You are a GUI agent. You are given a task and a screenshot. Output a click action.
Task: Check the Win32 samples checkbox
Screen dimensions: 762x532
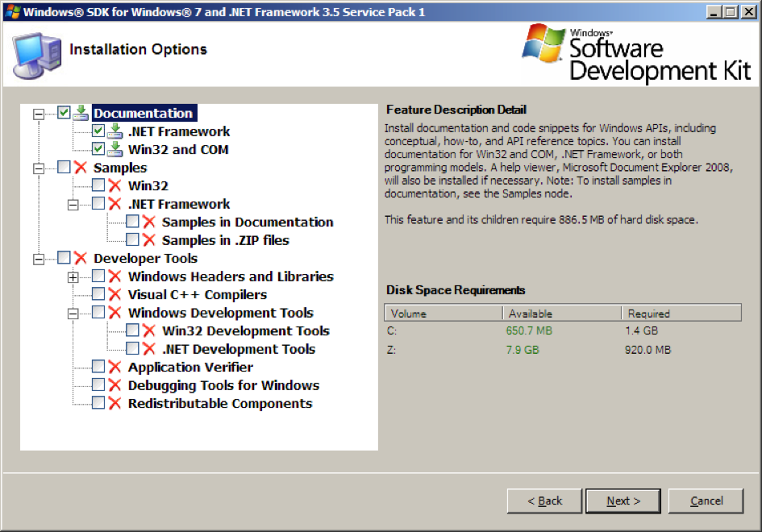(x=98, y=185)
